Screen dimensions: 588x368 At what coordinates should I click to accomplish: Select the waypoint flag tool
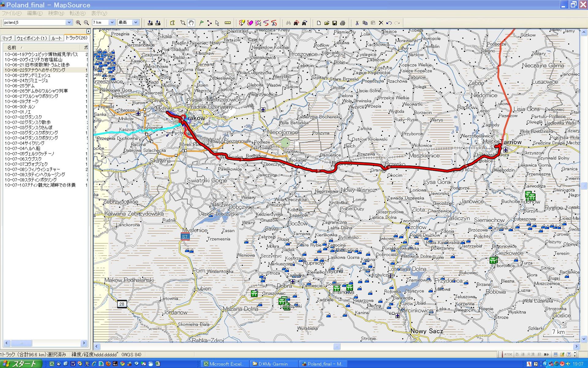[201, 23]
